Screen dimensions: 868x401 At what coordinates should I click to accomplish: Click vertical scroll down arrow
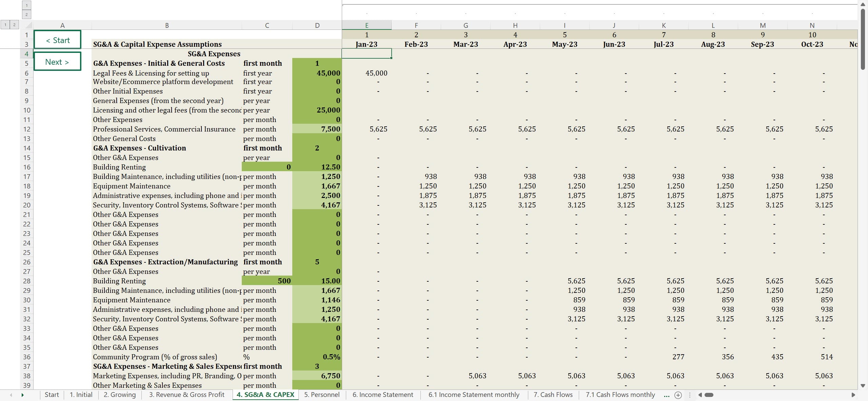pos(863,386)
